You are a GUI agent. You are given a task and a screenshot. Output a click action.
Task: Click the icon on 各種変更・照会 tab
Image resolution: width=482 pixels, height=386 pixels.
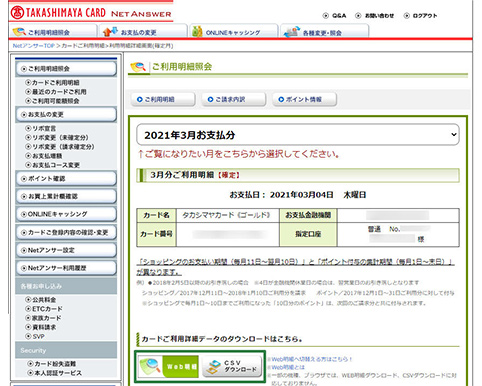292,32
